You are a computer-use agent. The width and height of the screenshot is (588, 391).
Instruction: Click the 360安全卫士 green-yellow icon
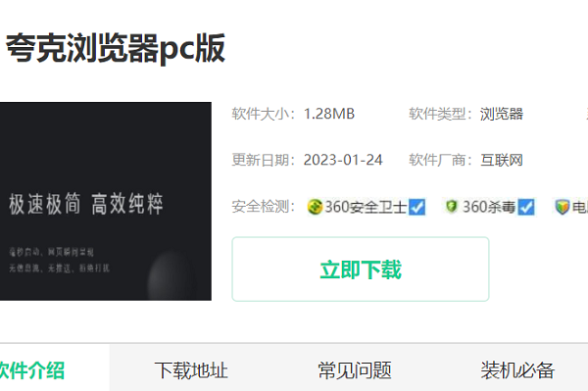pos(315,207)
